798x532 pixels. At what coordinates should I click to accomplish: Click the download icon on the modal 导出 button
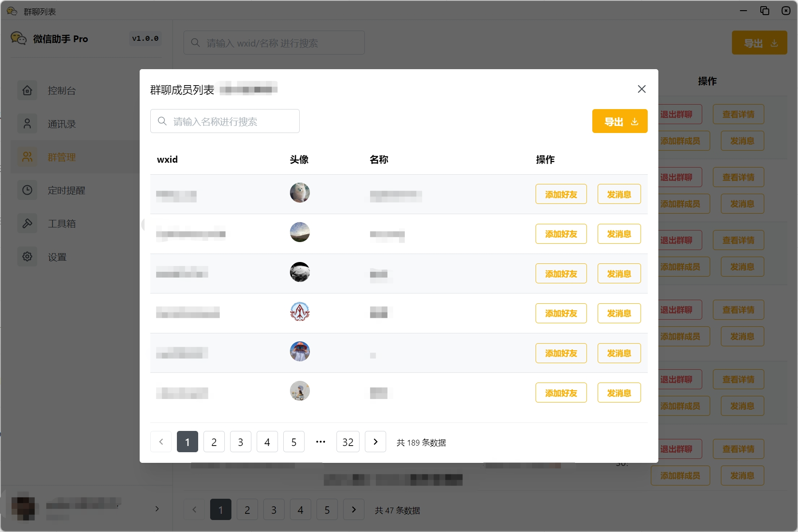click(x=635, y=121)
